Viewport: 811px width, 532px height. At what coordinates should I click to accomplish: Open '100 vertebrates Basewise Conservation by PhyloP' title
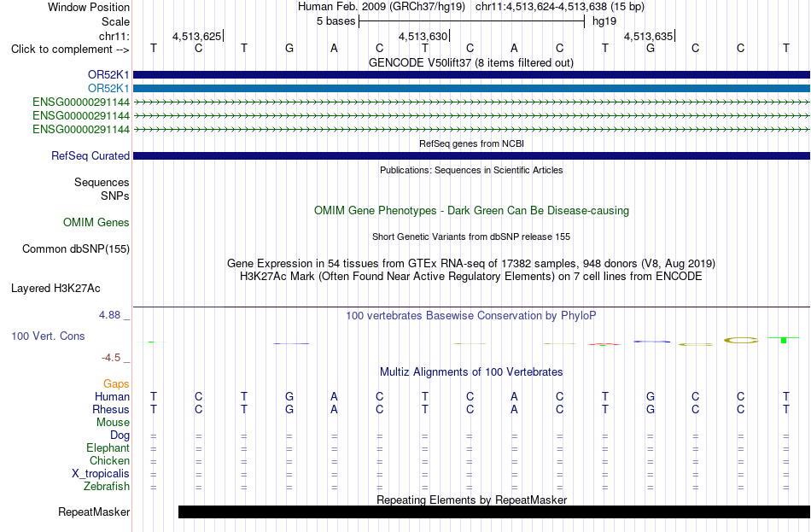(471, 316)
